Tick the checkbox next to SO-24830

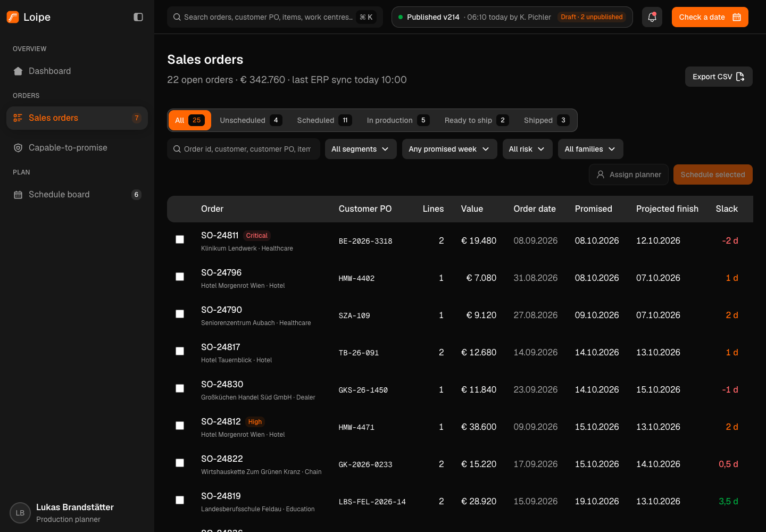(x=180, y=388)
